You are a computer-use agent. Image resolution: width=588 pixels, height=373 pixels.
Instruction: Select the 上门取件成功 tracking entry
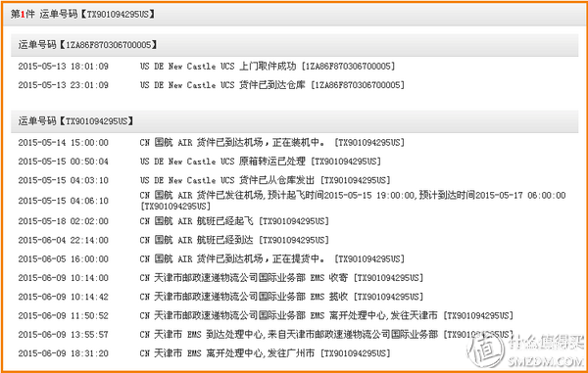coord(268,67)
